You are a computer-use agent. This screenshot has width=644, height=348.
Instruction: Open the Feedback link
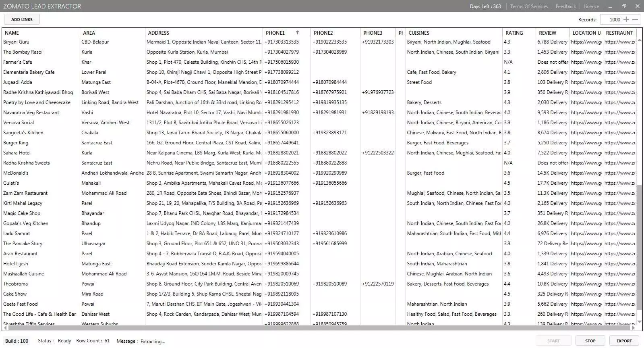tap(565, 6)
